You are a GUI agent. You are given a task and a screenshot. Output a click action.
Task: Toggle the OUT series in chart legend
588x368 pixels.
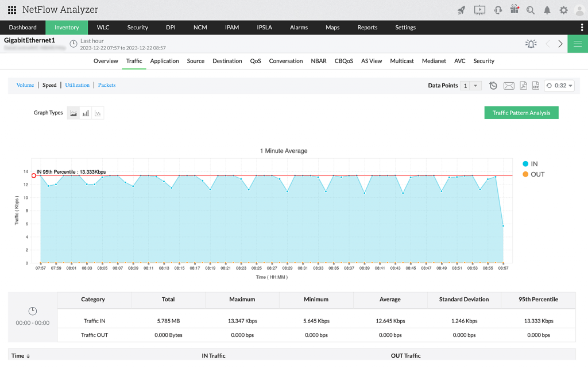[533, 174]
